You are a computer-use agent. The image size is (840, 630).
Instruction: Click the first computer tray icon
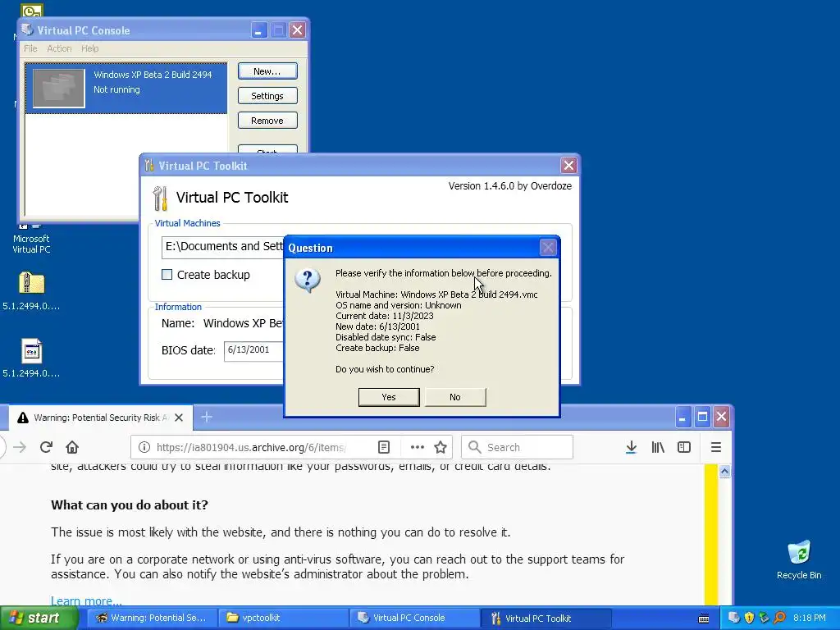point(734,618)
